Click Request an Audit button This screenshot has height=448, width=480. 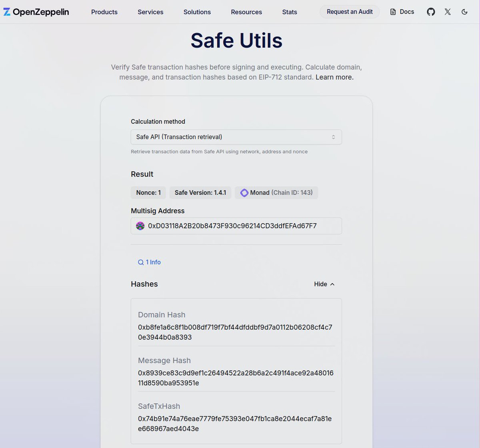click(x=350, y=12)
